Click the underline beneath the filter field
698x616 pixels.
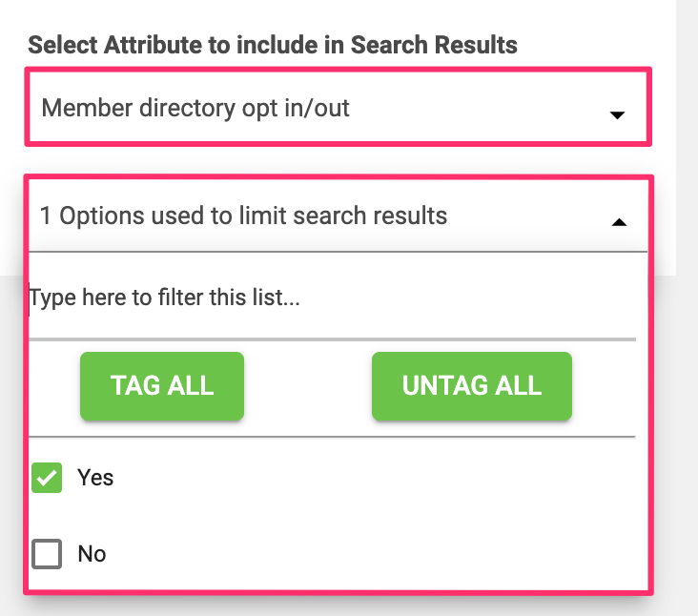pyautogui.click(x=332, y=338)
